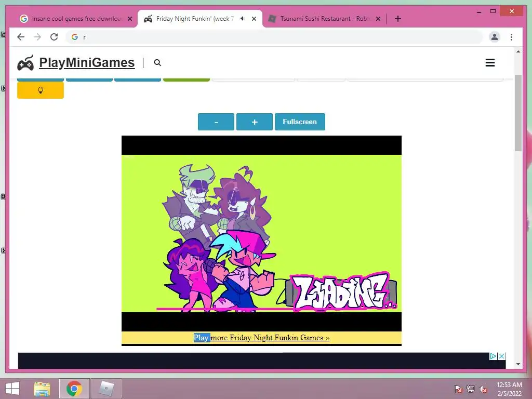Viewport: 532px width, 399px height.
Task: Click the Chrome taskbar icon
Action: click(x=74, y=389)
